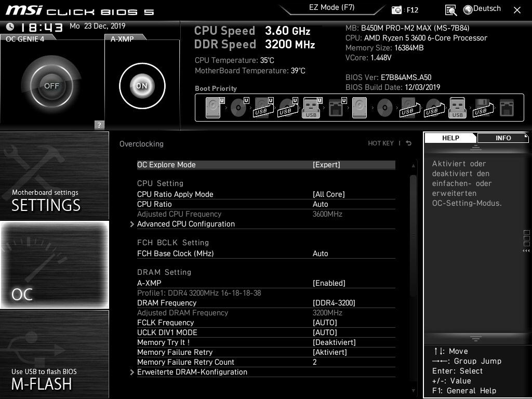This screenshot has width=532, height=399.
Task: Open the BIOS search magnifier icon
Action: 450,10
